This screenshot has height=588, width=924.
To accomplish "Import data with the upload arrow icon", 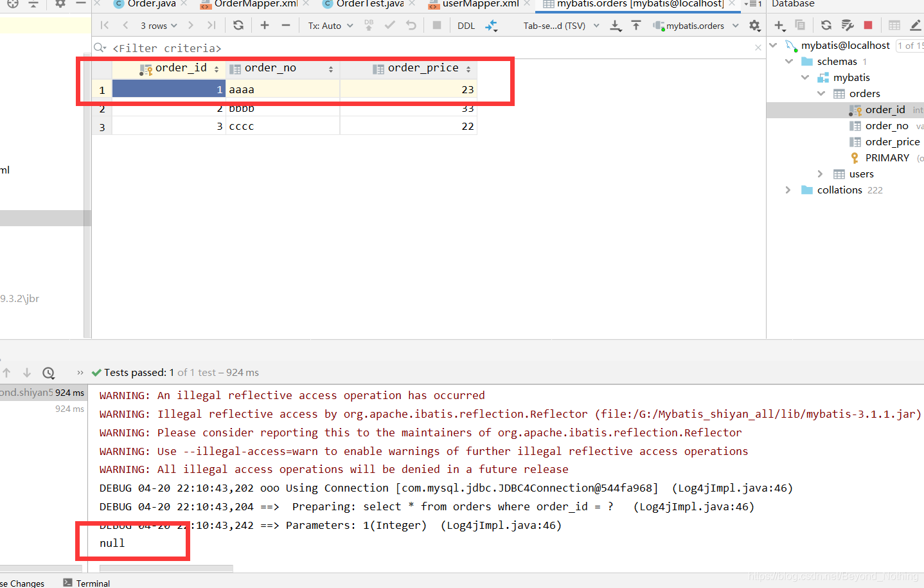I will point(636,25).
